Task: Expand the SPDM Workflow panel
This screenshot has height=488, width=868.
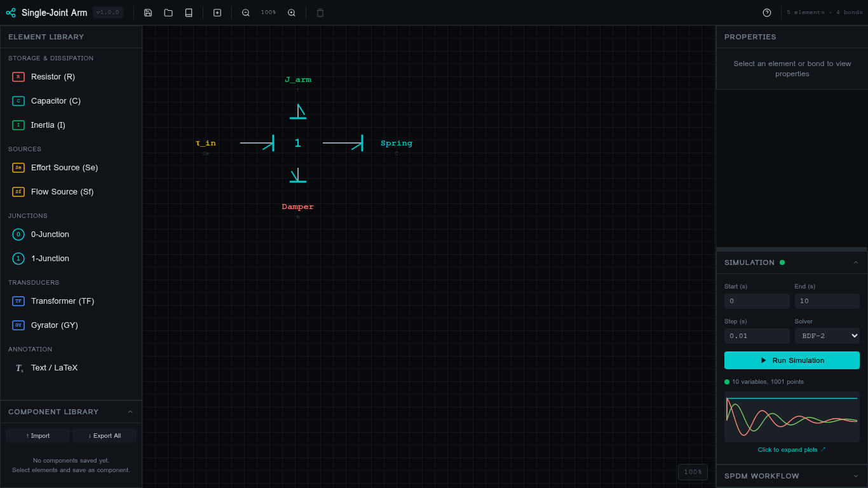Action: pyautogui.click(x=855, y=476)
